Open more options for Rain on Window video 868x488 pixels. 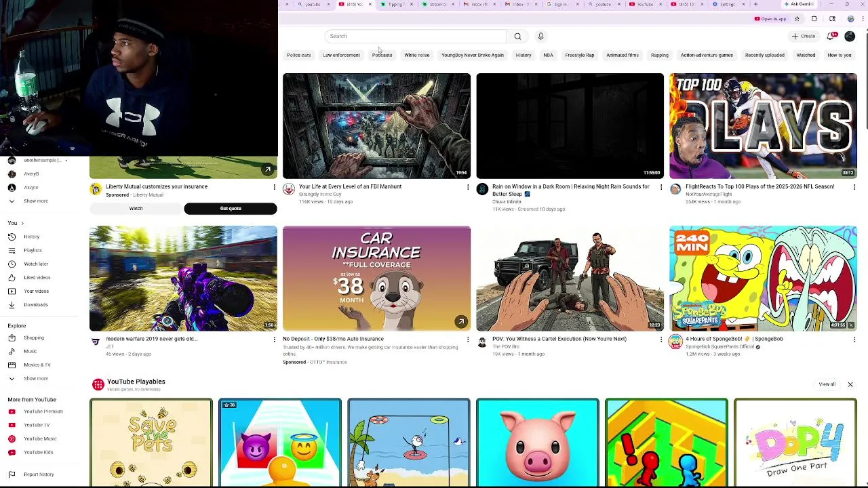click(x=660, y=187)
